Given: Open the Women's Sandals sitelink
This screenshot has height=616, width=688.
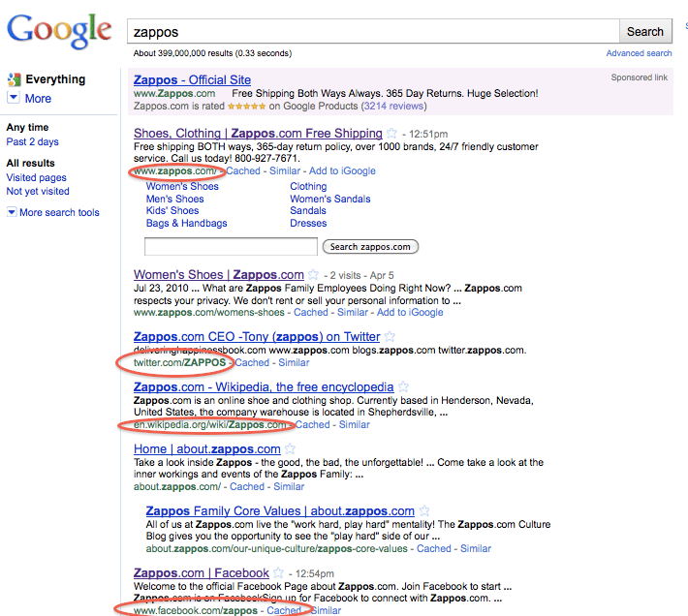Looking at the screenshot, I should tap(330, 199).
